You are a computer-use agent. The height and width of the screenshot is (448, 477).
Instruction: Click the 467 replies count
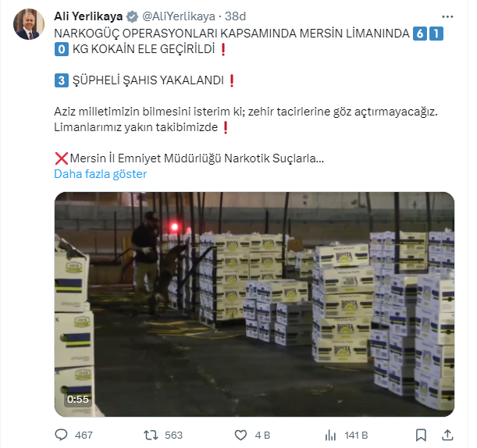pyautogui.click(x=84, y=436)
